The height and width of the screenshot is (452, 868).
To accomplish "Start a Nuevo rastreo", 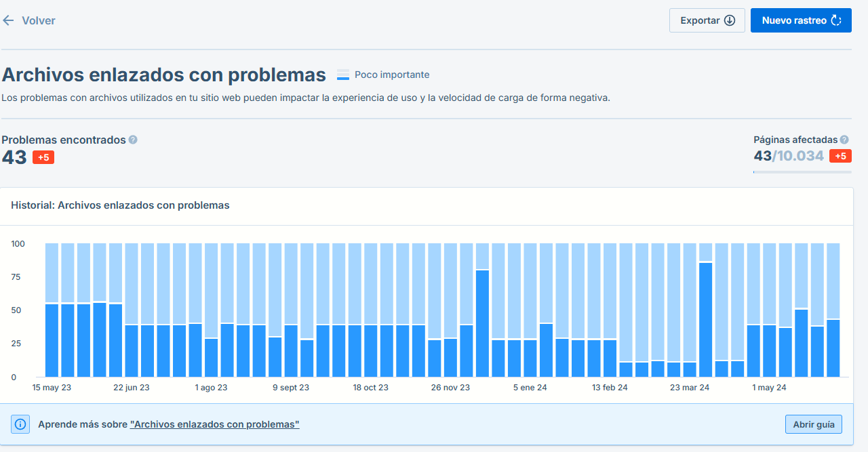I will (x=801, y=20).
